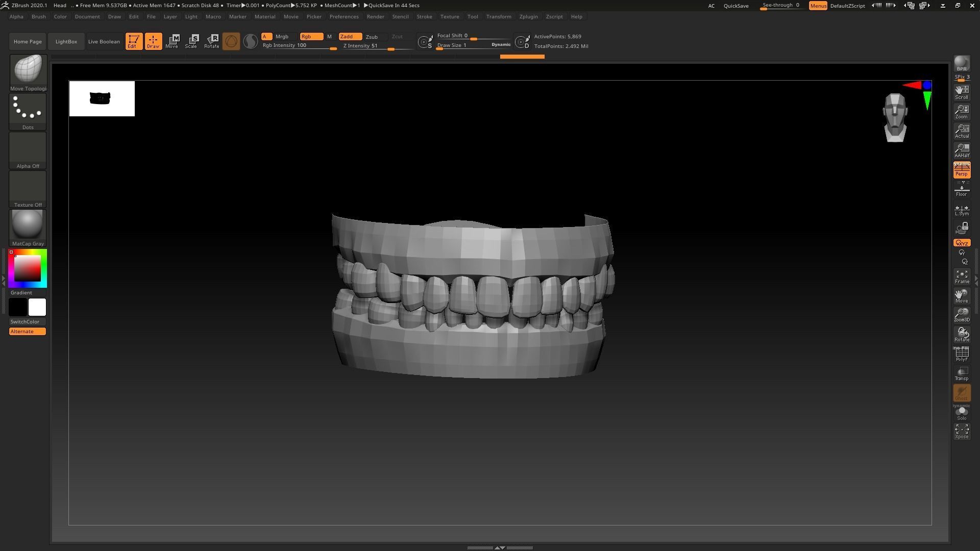Open the Preferences menu
This screenshot has width=980, height=551.
[x=344, y=16]
